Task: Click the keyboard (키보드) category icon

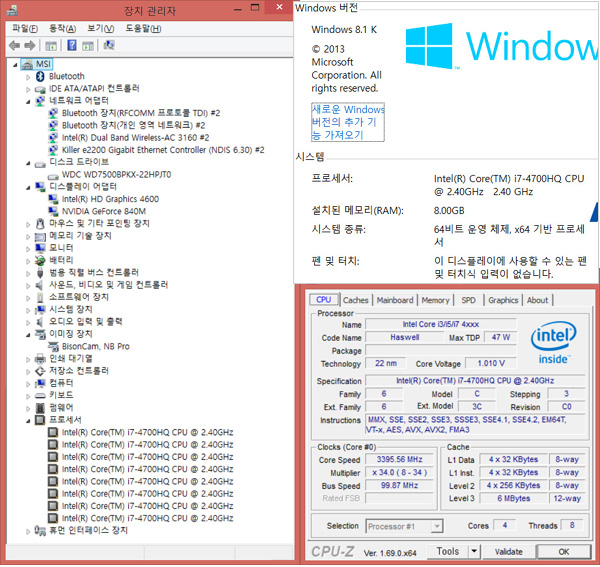Action: click(x=40, y=396)
